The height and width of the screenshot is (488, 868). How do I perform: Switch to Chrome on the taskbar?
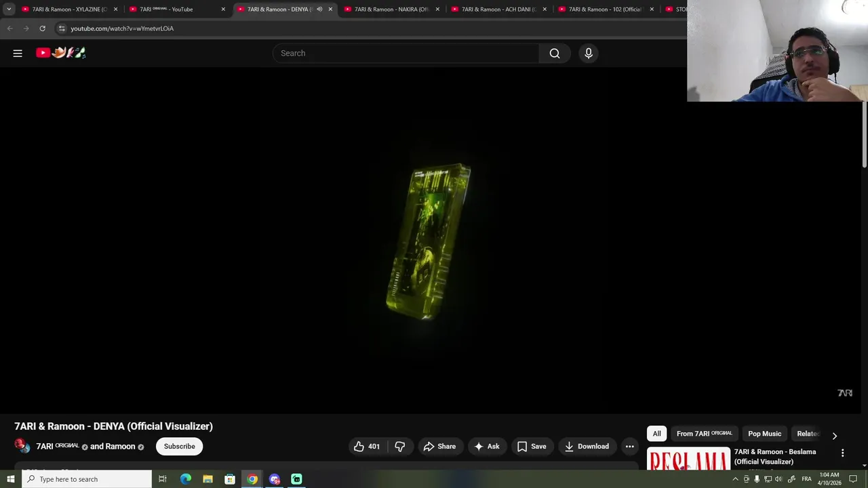(x=252, y=479)
